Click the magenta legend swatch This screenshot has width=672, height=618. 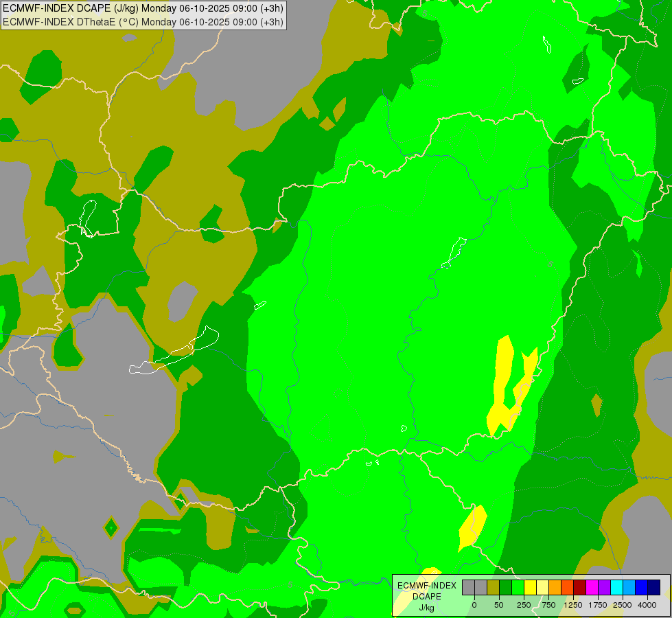click(592, 588)
